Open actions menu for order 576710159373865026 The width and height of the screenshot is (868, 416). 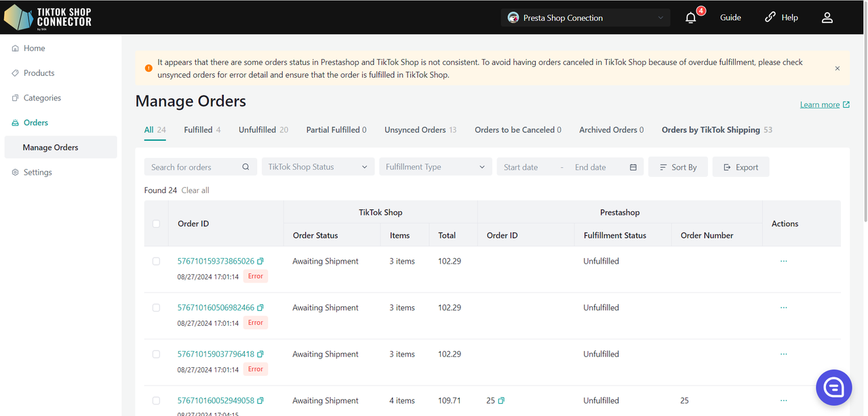(x=784, y=261)
